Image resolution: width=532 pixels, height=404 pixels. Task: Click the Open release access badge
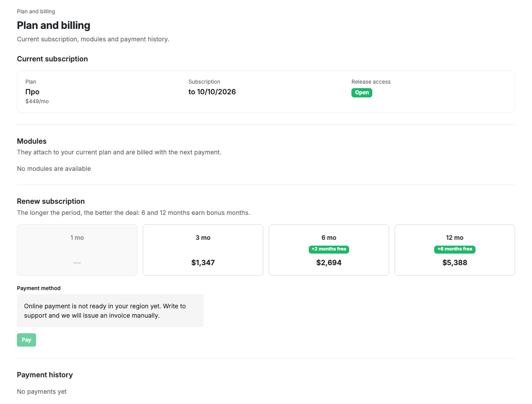(x=362, y=93)
